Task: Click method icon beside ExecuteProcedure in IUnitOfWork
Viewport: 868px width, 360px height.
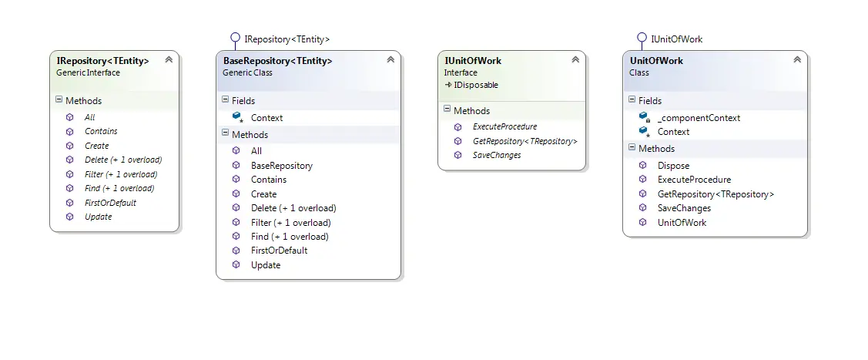Action: (x=457, y=127)
